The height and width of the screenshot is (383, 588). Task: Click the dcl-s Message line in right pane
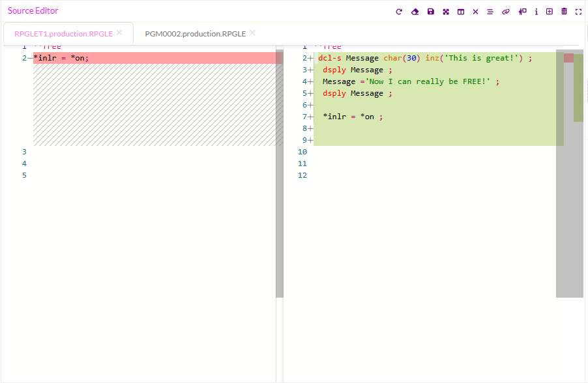[425, 58]
